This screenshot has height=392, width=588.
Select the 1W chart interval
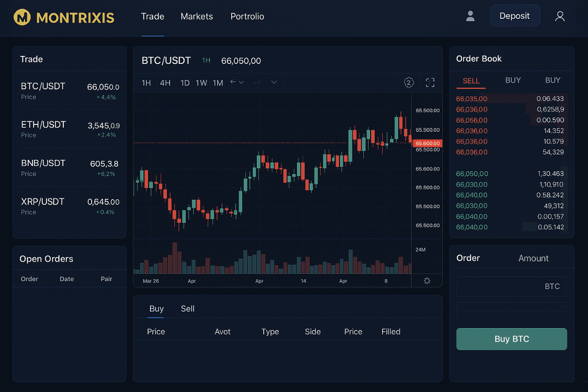201,83
